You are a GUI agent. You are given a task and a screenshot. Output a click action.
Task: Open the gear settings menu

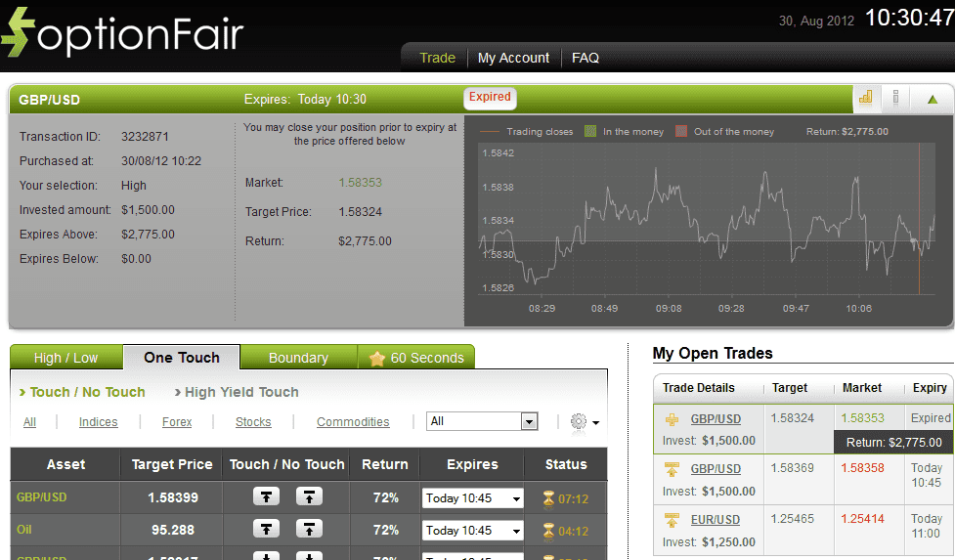[583, 422]
